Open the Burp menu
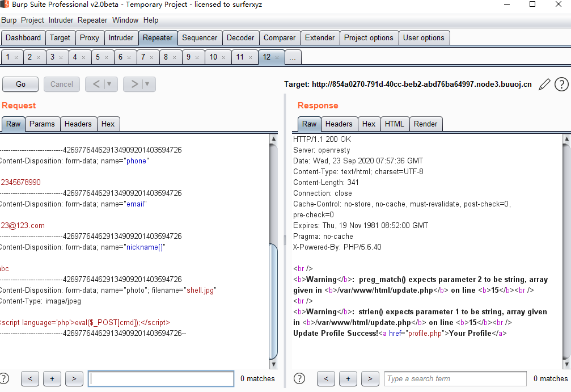The width and height of the screenshot is (571, 392). 9,20
